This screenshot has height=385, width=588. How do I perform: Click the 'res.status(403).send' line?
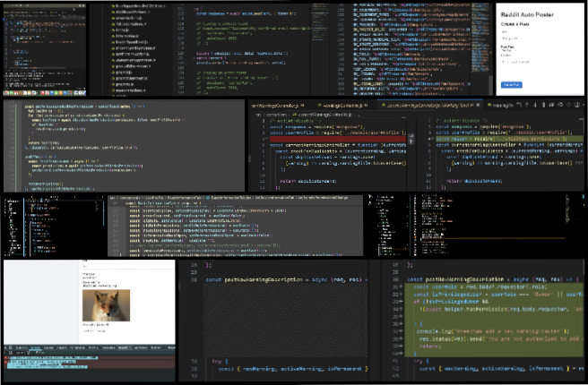click(x=499, y=339)
